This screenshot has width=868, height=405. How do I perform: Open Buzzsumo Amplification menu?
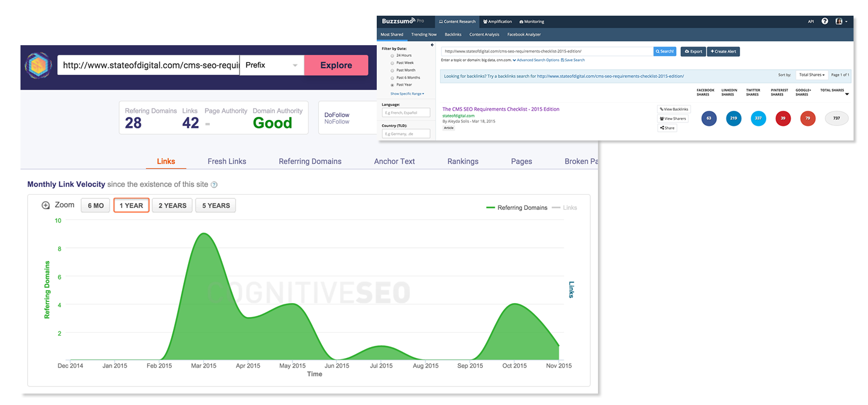[x=497, y=21]
